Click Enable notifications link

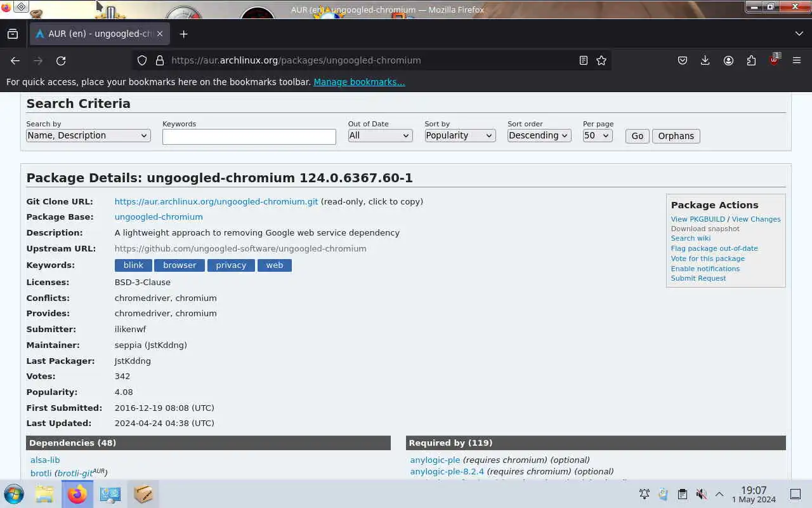pos(705,269)
